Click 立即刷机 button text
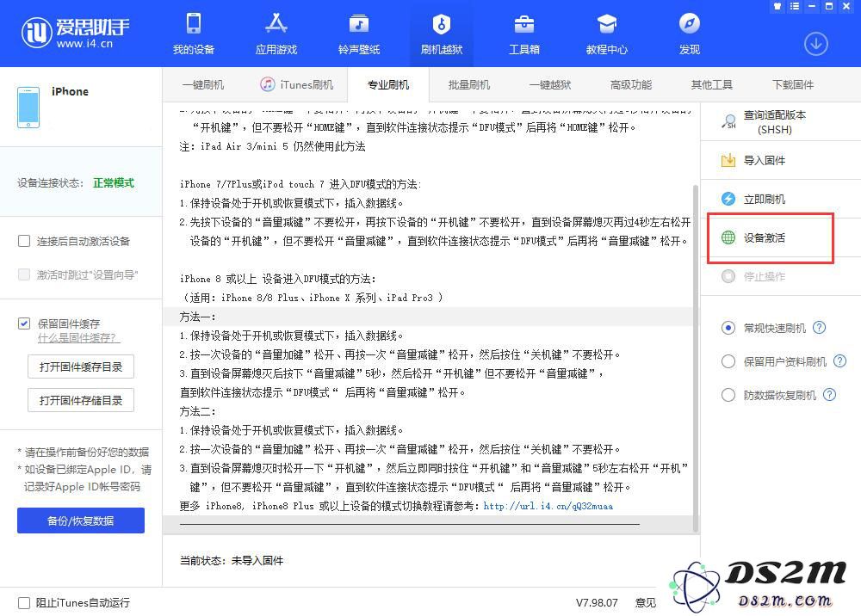Viewport: 861px width, 616px height. (x=765, y=199)
